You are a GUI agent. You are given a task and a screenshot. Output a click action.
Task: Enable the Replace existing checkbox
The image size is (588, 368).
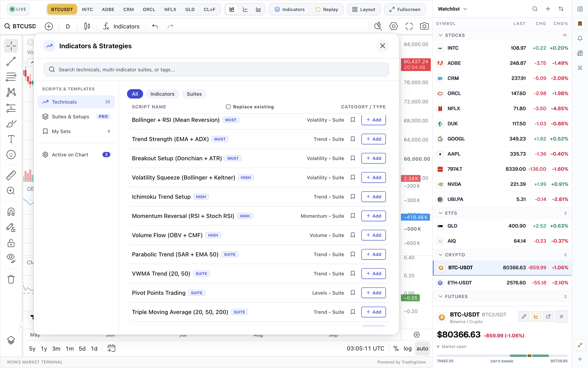point(228,107)
